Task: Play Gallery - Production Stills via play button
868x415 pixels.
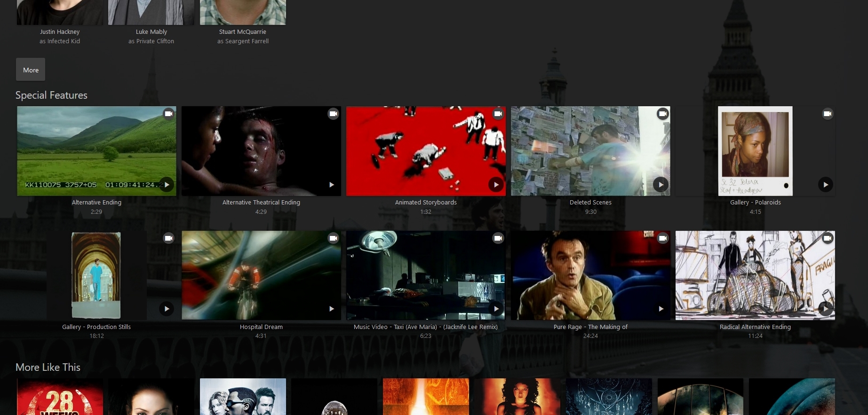Action: (x=167, y=309)
